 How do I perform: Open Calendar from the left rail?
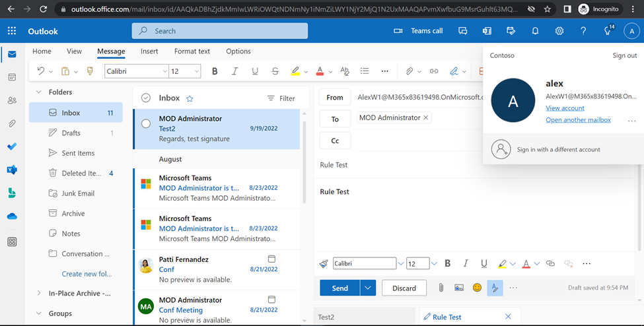click(12, 77)
